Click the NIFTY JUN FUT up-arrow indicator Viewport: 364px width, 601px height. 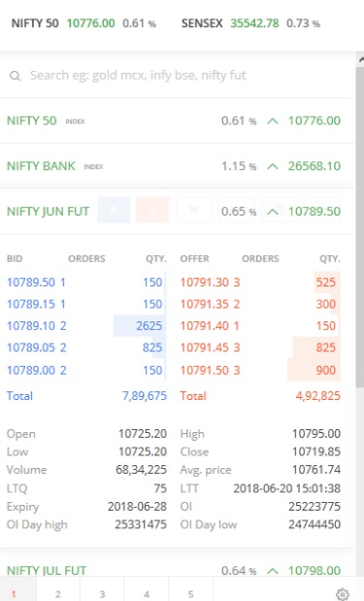pyautogui.click(x=273, y=212)
